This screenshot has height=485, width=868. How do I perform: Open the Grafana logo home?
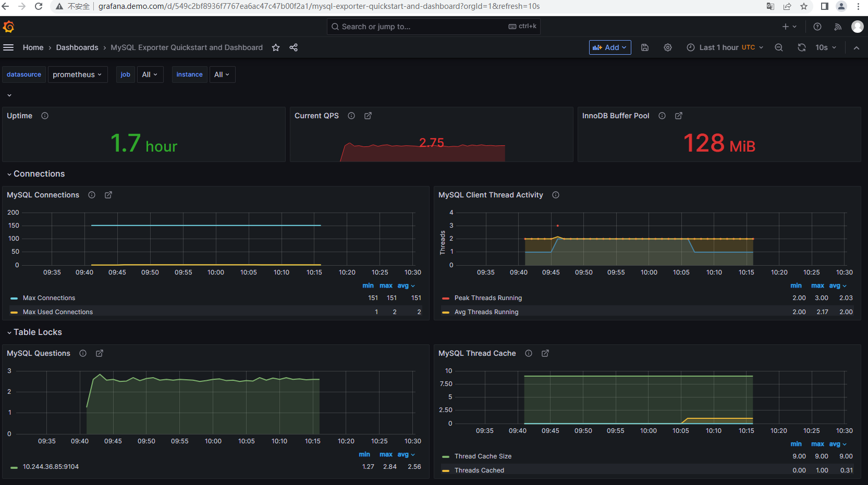8,27
